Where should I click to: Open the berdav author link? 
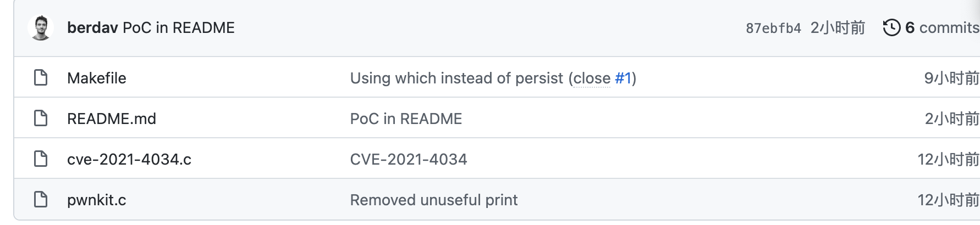(x=92, y=28)
